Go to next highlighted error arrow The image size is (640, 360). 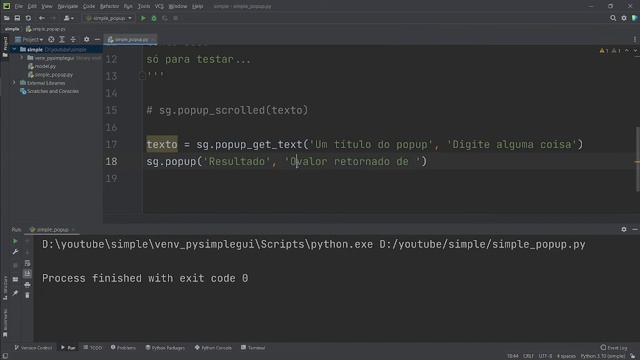635,51
